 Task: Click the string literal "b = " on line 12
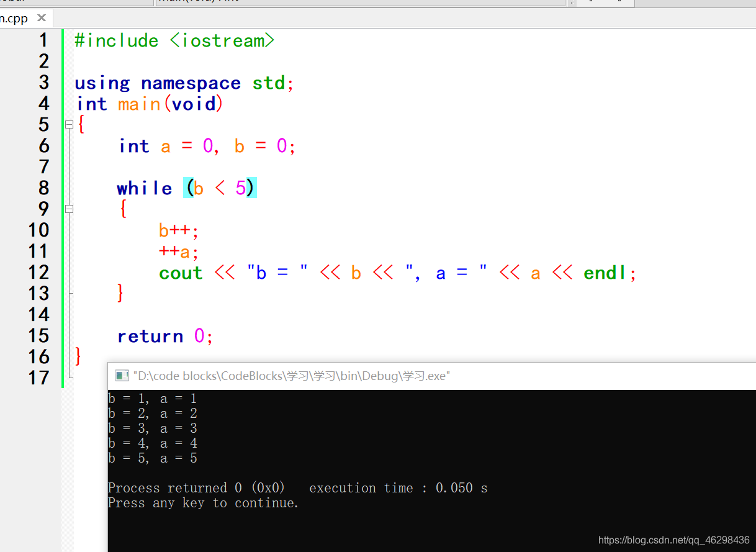277,273
